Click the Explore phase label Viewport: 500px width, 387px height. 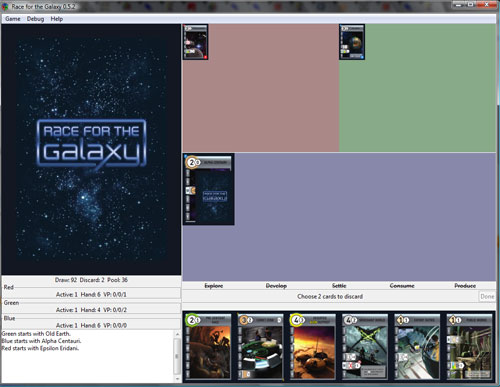click(x=214, y=286)
